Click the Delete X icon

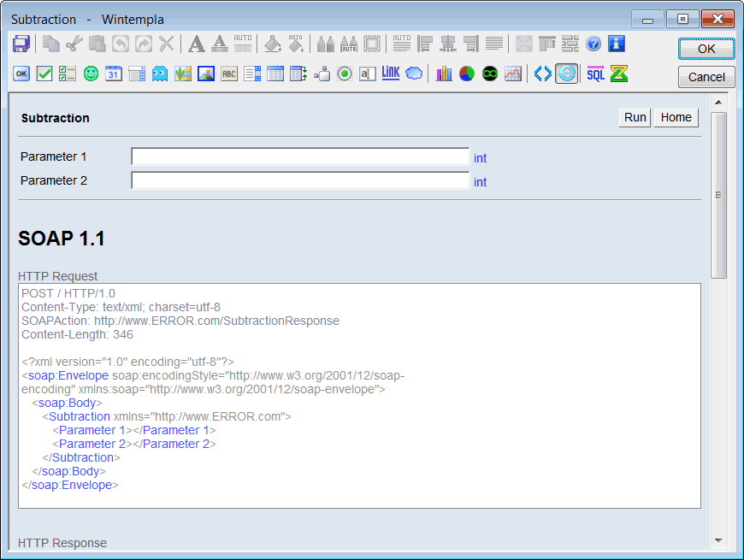167,44
